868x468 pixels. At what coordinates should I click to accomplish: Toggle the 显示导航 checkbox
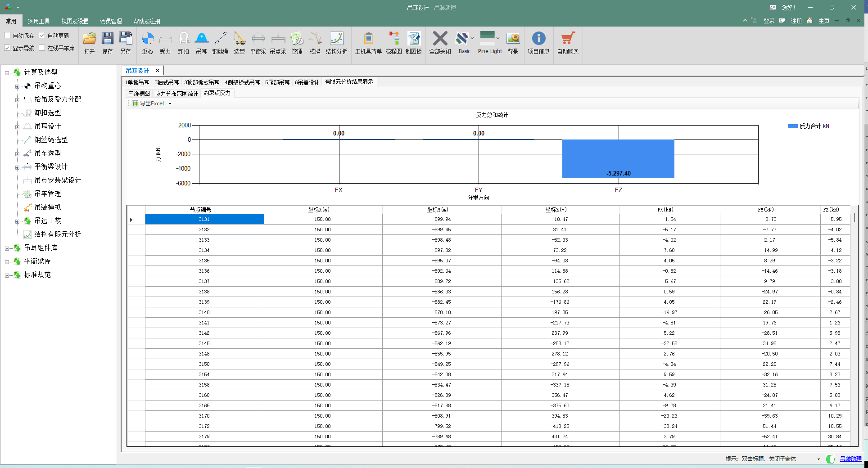point(7,48)
